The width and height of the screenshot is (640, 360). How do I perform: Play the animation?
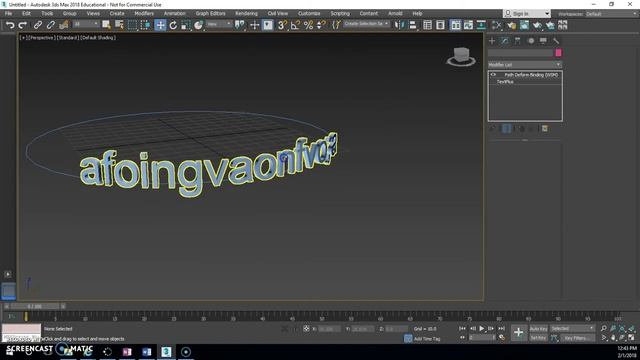[482, 329]
